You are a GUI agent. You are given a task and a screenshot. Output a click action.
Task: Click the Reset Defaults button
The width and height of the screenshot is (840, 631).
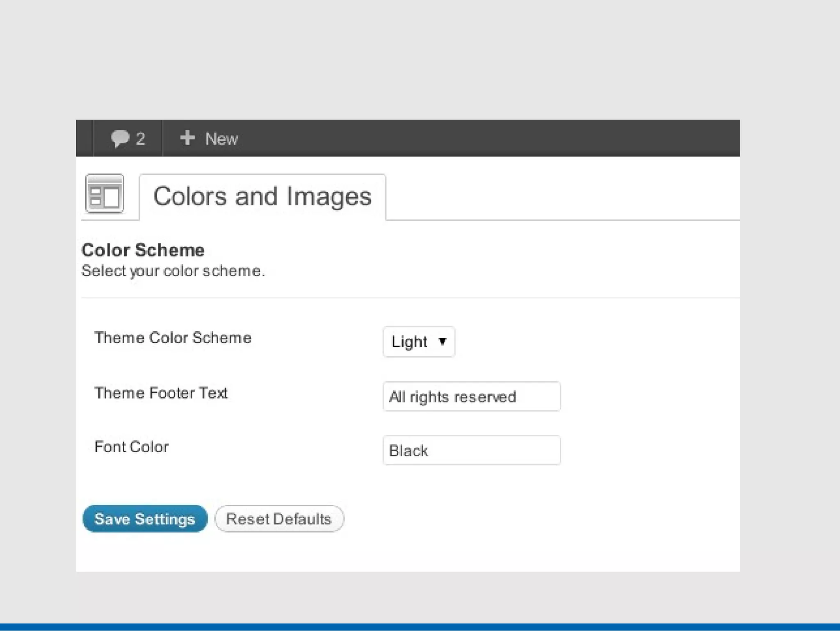pyautogui.click(x=279, y=519)
